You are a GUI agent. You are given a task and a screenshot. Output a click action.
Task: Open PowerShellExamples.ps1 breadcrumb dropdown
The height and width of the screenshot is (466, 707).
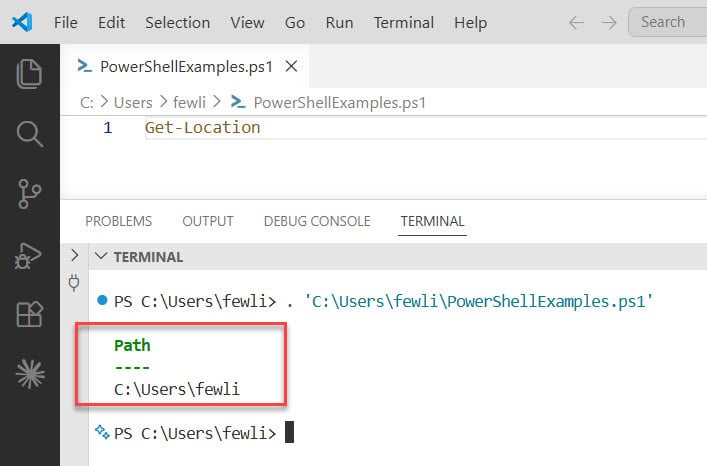click(340, 103)
